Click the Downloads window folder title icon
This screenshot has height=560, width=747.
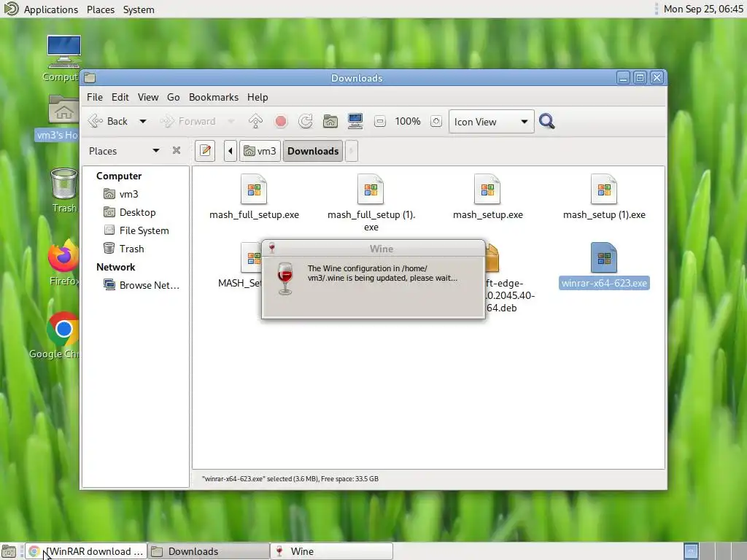pos(90,78)
